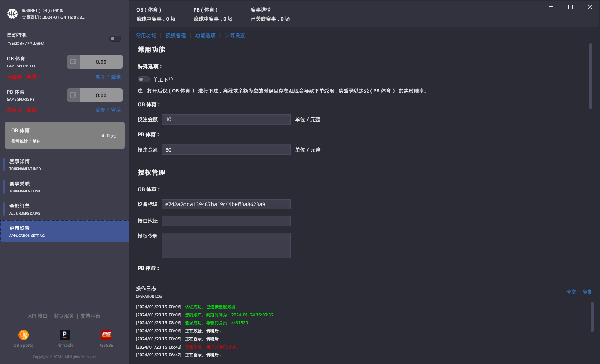Click the 接口地址 input field

click(x=226, y=221)
